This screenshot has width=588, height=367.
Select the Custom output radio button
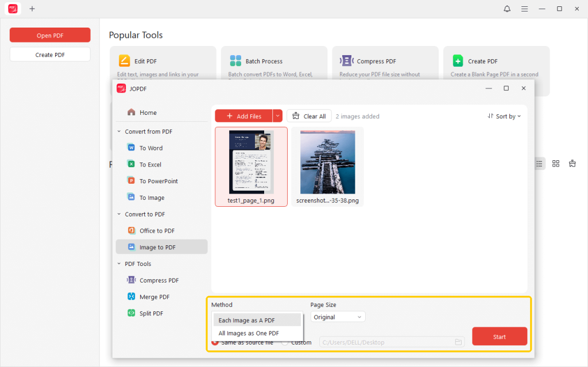point(285,342)
